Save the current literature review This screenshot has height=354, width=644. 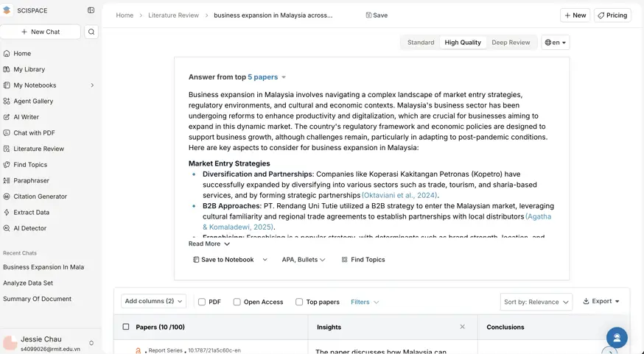377,15
